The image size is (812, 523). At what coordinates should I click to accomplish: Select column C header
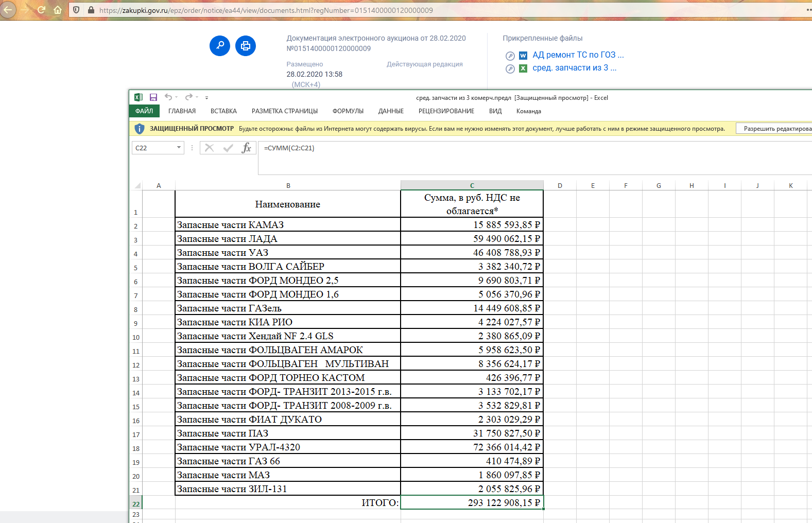coord(472,186)
